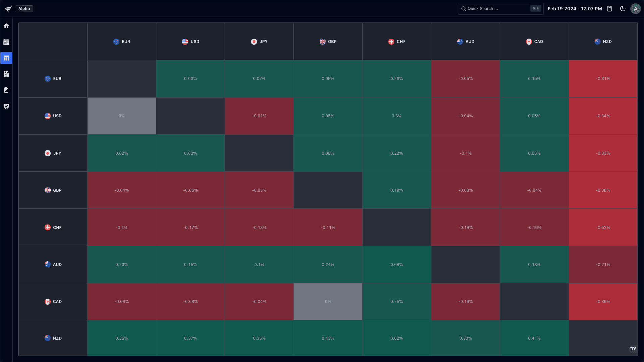The image size is (644, 362).
Task: Toggle dark mode moon icon
Action: [x=623, y=9]
